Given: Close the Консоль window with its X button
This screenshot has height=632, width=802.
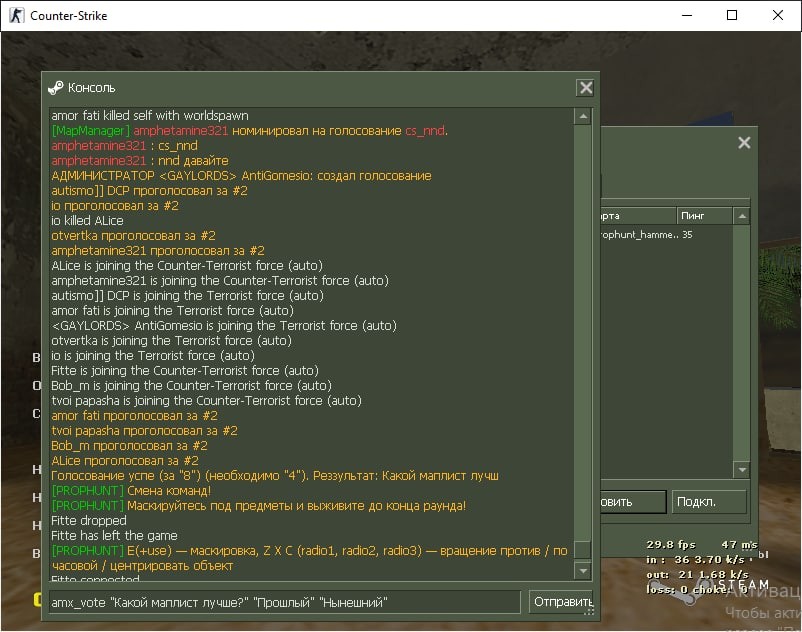Looking at the screenshot, I should (x=586, y=88).
